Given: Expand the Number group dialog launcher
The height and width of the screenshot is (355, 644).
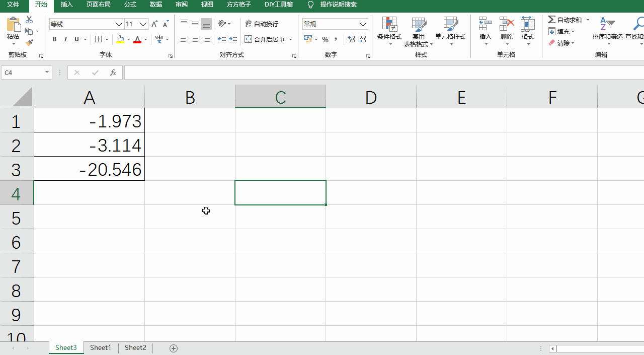Looking at the screenshot, I should click(368, 56).
